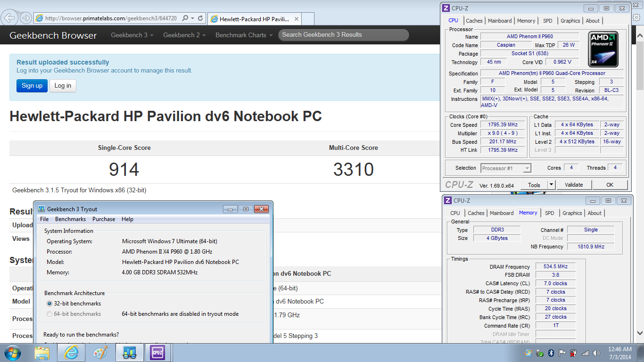Click the primatelabs.com URL field
644x362 pixels.
click(x=111, y=18)
